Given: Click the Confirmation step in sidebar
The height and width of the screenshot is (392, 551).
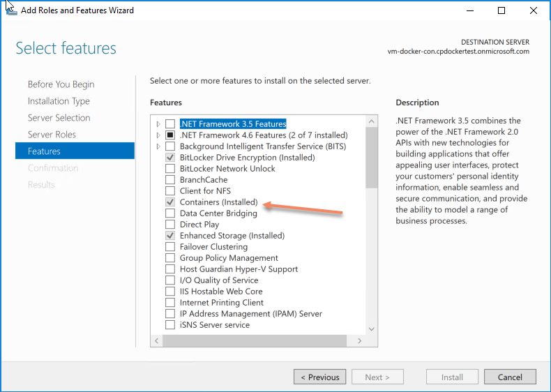Looking at the screenshot, I should (x=53, y=168).
